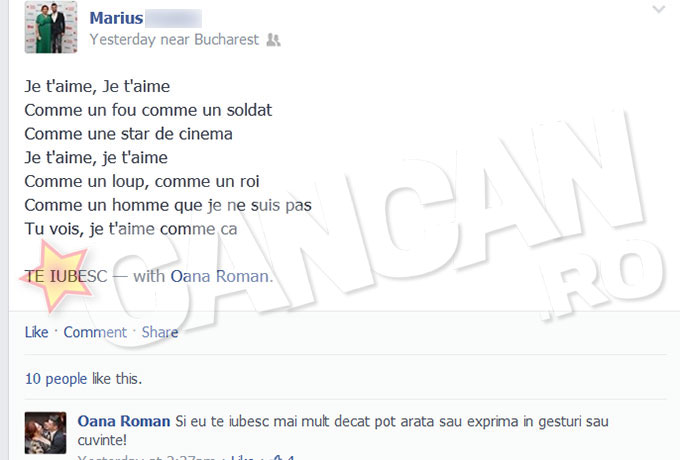
Task: Open Oana Roman's comment author name
Action: click(124, 421)
